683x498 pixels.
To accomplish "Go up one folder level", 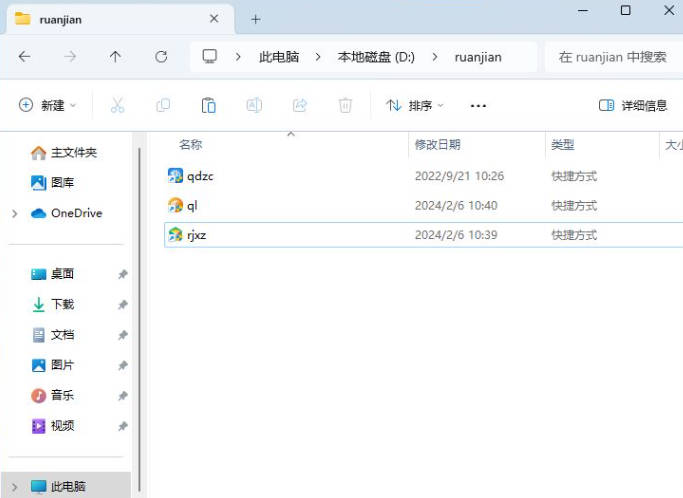I will point(115,57).
